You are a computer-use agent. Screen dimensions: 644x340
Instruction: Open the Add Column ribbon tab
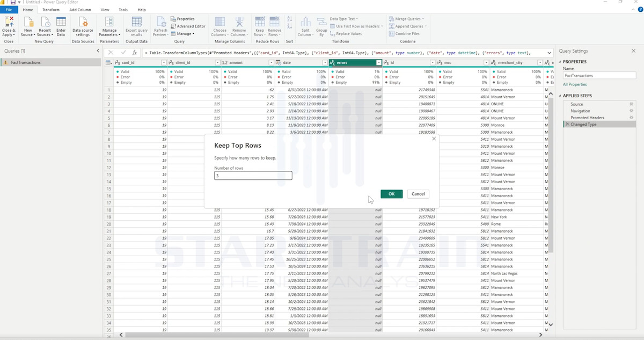[80, 10]
